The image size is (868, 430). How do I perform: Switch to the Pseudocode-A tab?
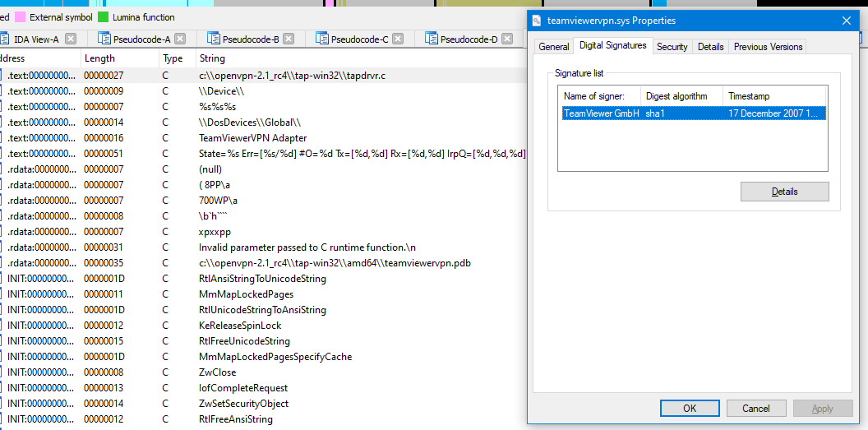pos(141,39)
